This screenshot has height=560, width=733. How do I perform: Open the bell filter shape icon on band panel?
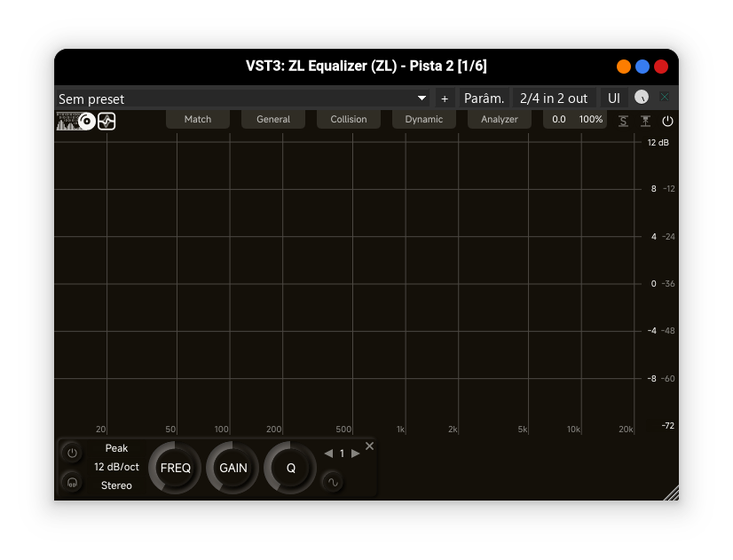[331, 482]
